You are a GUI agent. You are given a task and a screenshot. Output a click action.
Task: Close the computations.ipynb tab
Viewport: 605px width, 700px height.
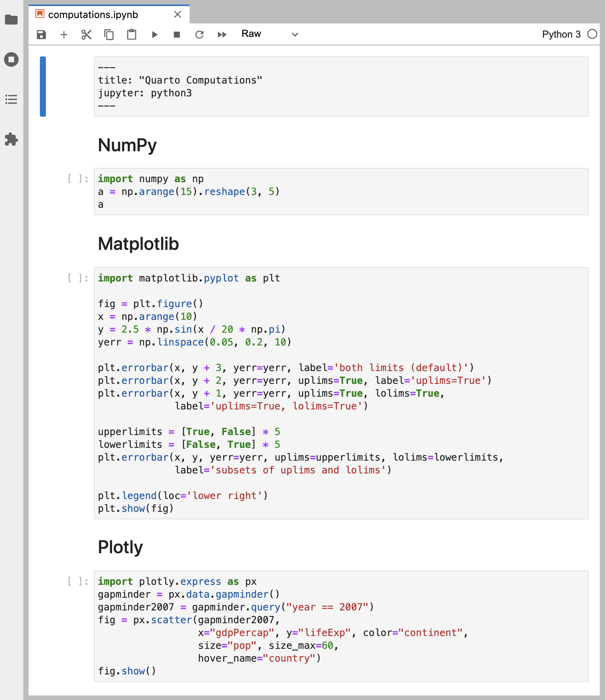pos(177,14)
